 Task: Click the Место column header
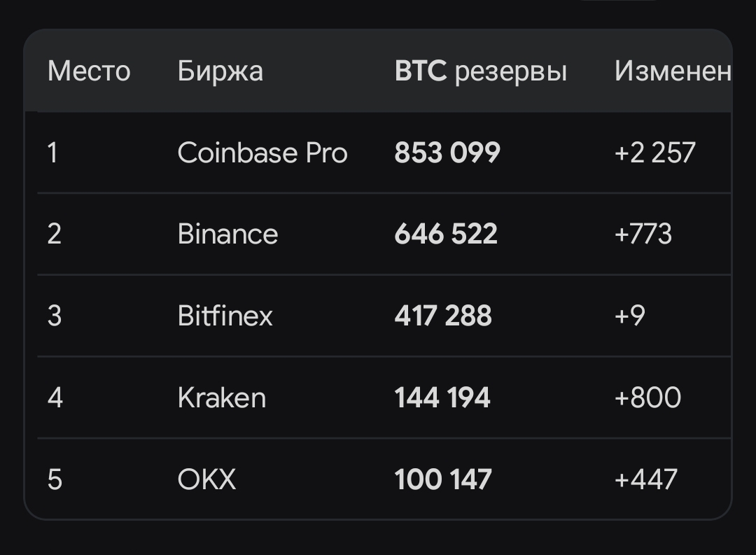click(x=89, y=71)
